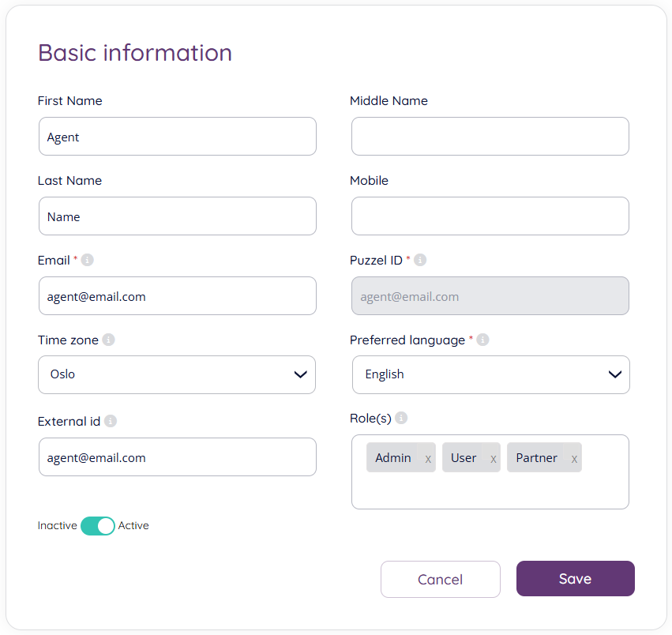Select the Mobile number field

(490, 216)
